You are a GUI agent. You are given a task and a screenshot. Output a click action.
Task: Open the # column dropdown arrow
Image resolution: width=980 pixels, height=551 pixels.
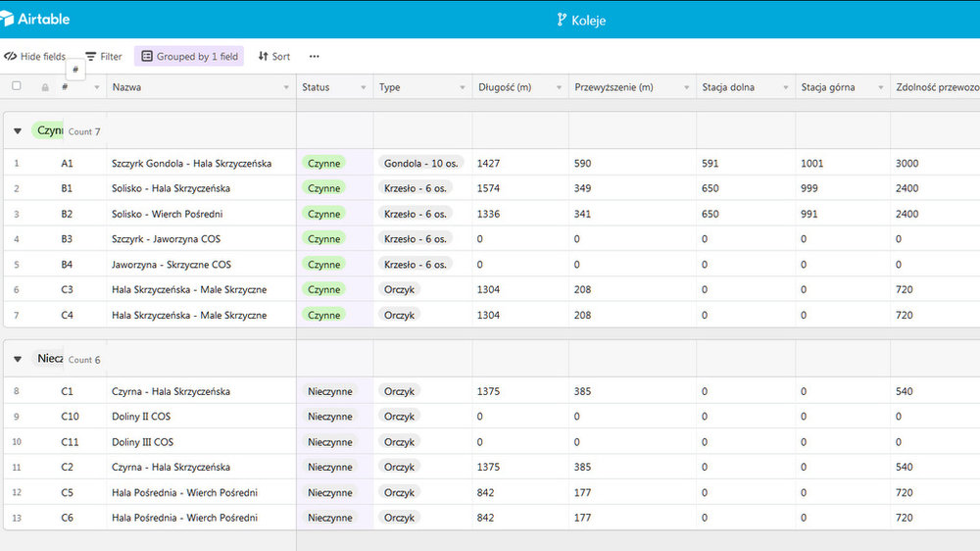pyautogui.click(x=96, y=87)
